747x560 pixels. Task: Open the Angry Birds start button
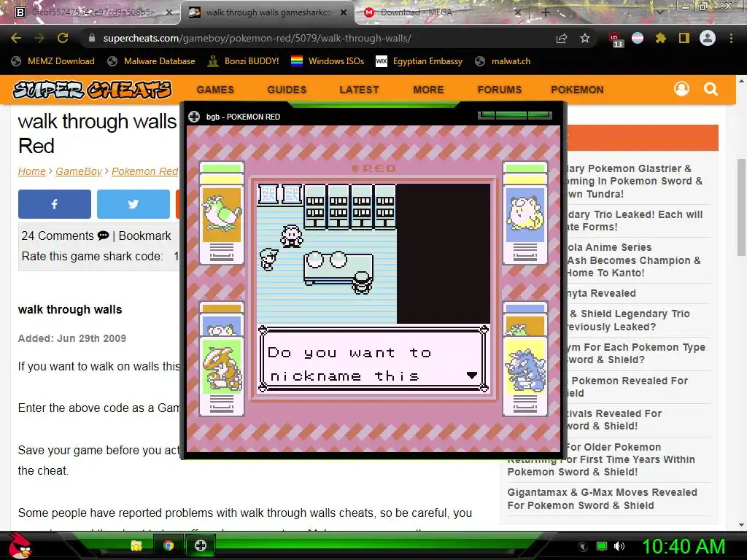[x=19, y=545]
